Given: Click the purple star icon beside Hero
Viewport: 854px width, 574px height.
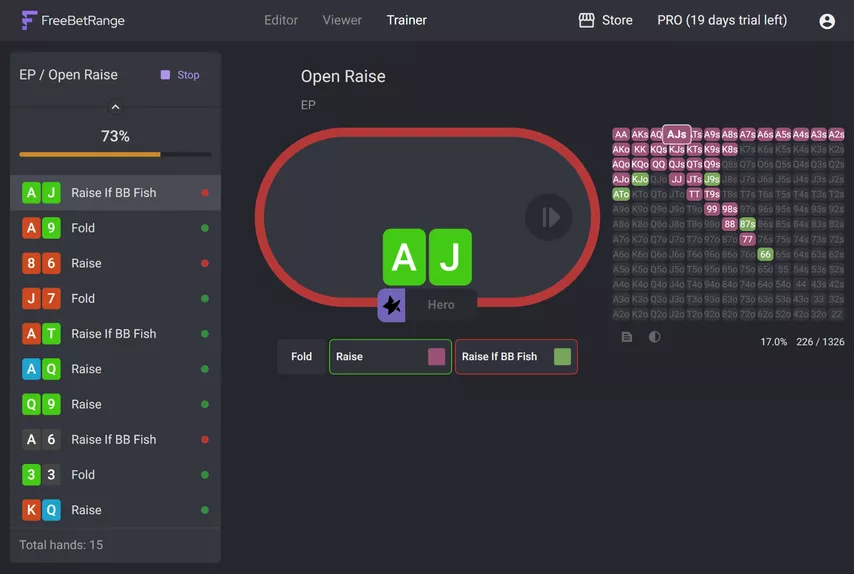Looking at the screenshot, I should coord(392,306).
